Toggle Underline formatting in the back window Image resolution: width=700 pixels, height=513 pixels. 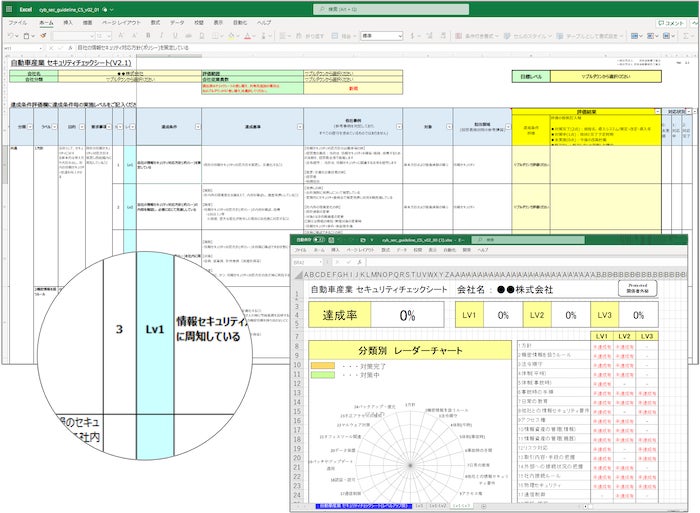(x=175, y=36)
